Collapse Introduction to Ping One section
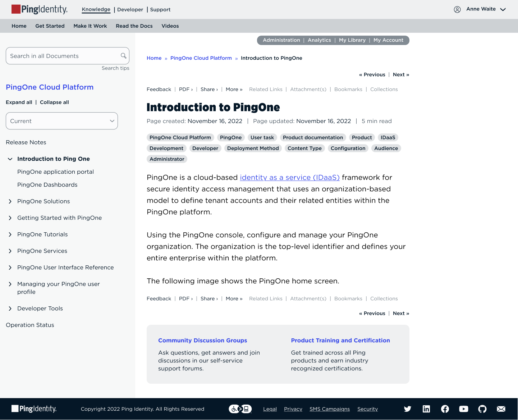The image size is (518, 420). 10,159
